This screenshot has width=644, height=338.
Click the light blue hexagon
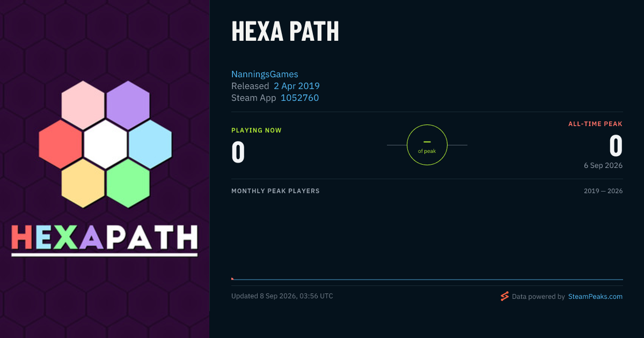click(150, 144)
